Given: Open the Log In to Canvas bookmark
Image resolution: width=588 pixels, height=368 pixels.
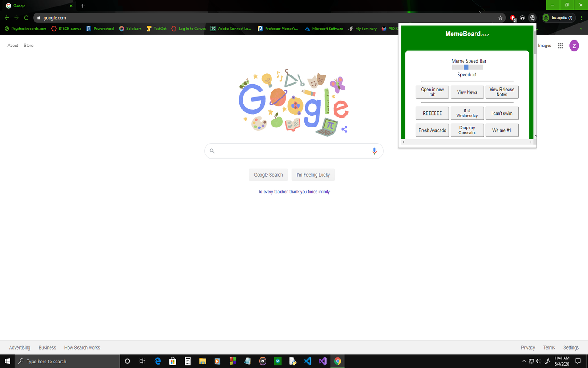Looking at the screenshot, I should pos(189,29).
